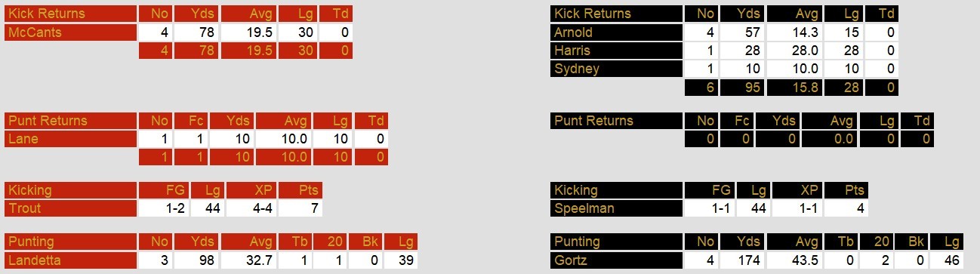This screenshot has width=980, height=274.
Task: Click the black Kick Returns header
Action: tap(616, 14)
